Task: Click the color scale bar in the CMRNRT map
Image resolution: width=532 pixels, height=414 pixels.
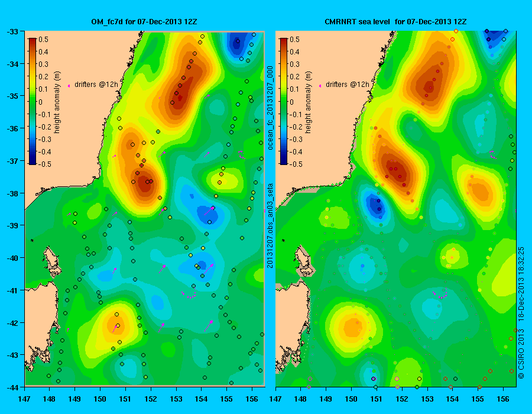Action: click(284, 101)
